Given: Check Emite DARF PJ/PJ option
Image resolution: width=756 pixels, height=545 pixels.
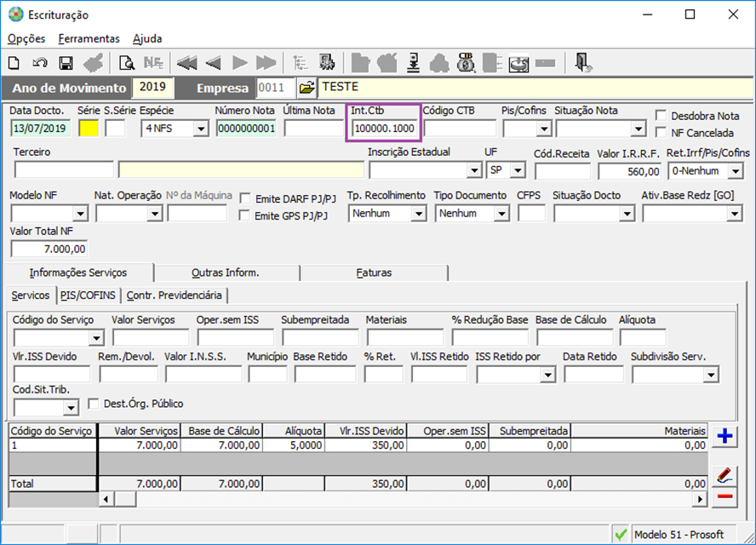Looking at the screenshot, I should pos(245,198).
